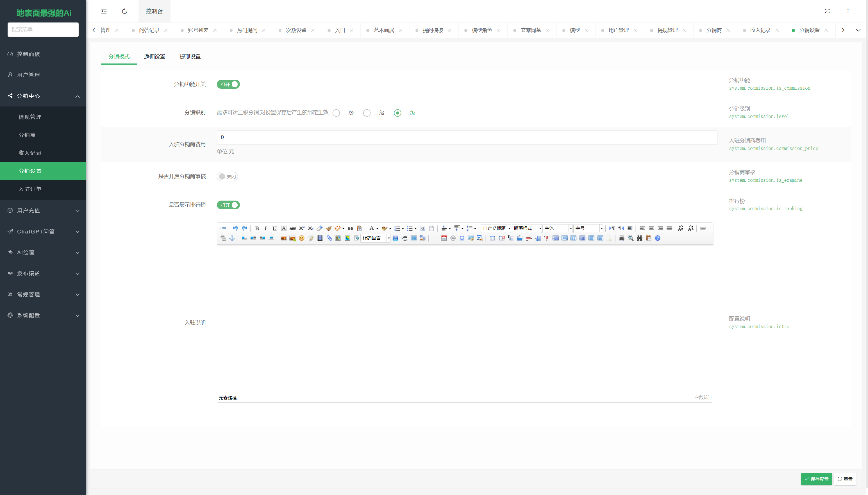Switch to the 提现设置 tab
This screenshot has height=495, width=868.
click(190, 57)
